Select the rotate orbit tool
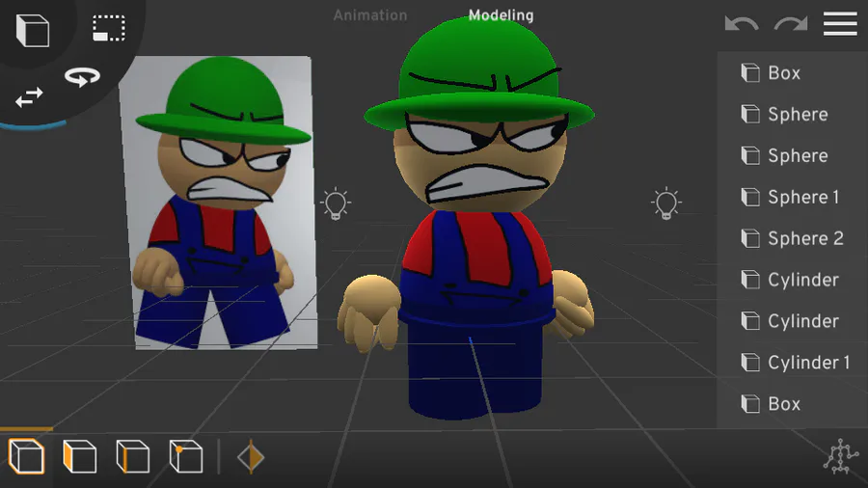The width and height of the screenshot is (868, 488). tap(82, 76)
